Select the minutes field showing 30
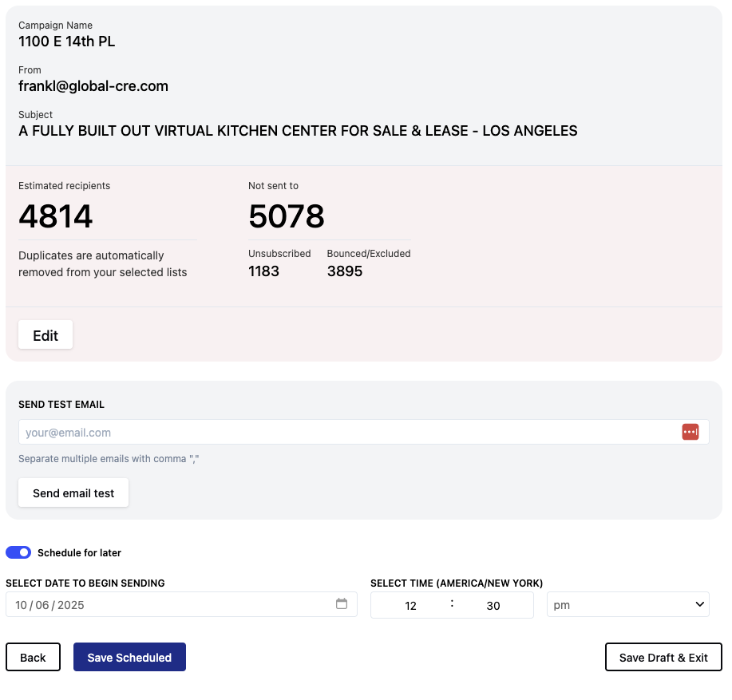Viewport: 732px width, 700px height. [x=493, y=606]
